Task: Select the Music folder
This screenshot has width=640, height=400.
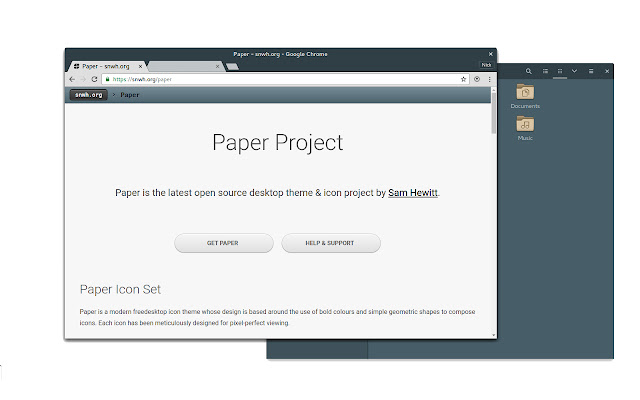Action: 525,129
